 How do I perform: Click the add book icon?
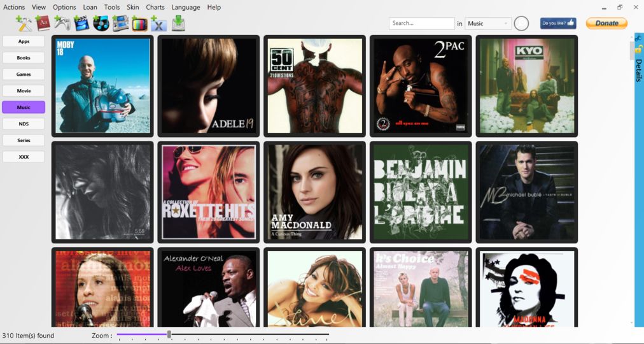(x=43, y=24)
